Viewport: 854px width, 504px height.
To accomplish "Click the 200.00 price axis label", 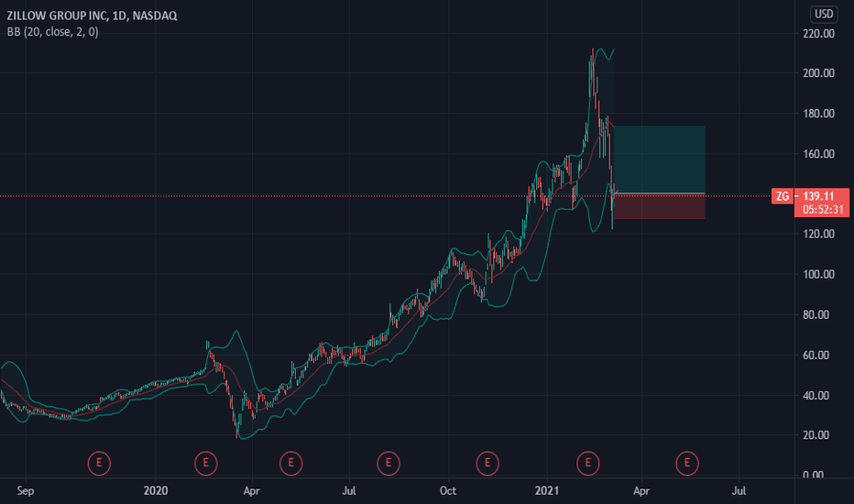I will [x=818, y=73].
